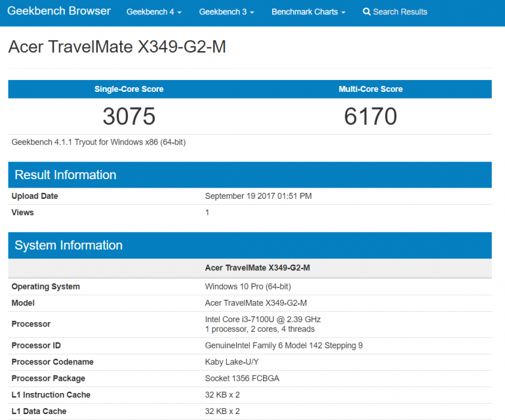Image resolution: width=505 pixels, height=420 pixels.
Task: Select the Model value Acer TravelMate X349-G2-M
Action: point(256,303)
